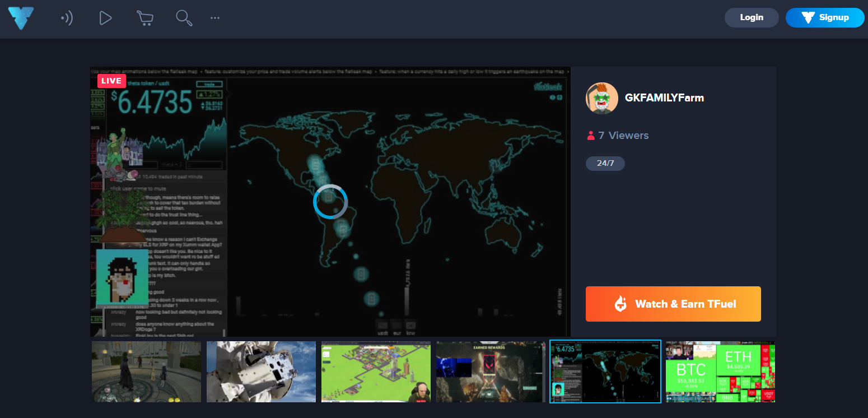Screen dimensions: 868x418
Task: Select the Earned Rewards stream thumbnail
Action: tap(491, 371)
